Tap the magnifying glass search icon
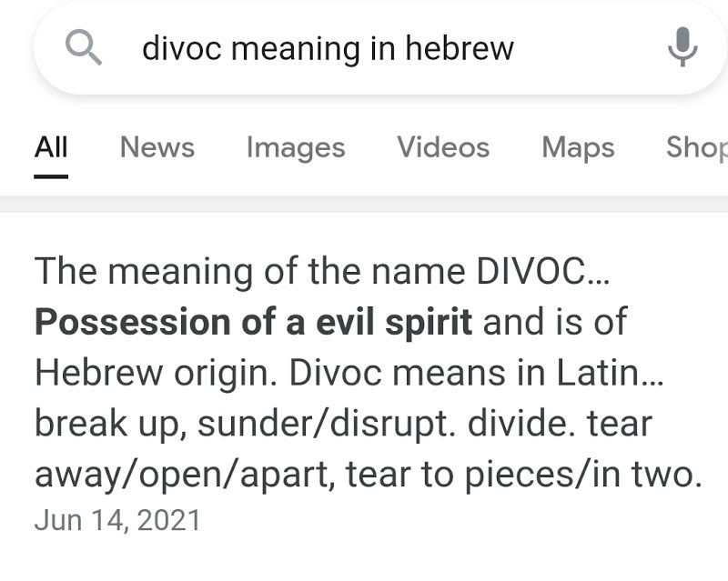Screen dimensions: 728x581 (83, 47)
